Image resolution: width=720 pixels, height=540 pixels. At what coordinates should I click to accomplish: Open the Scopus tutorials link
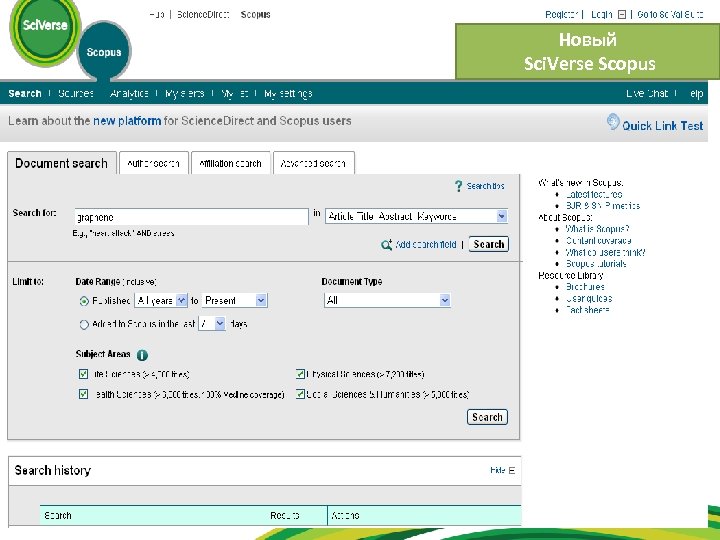(x=596, y=264)
